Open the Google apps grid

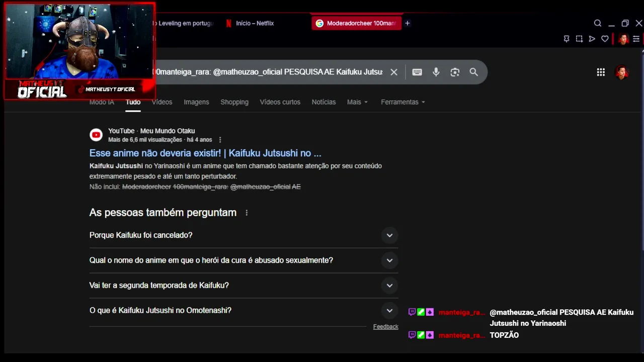(x=601, y=72)
